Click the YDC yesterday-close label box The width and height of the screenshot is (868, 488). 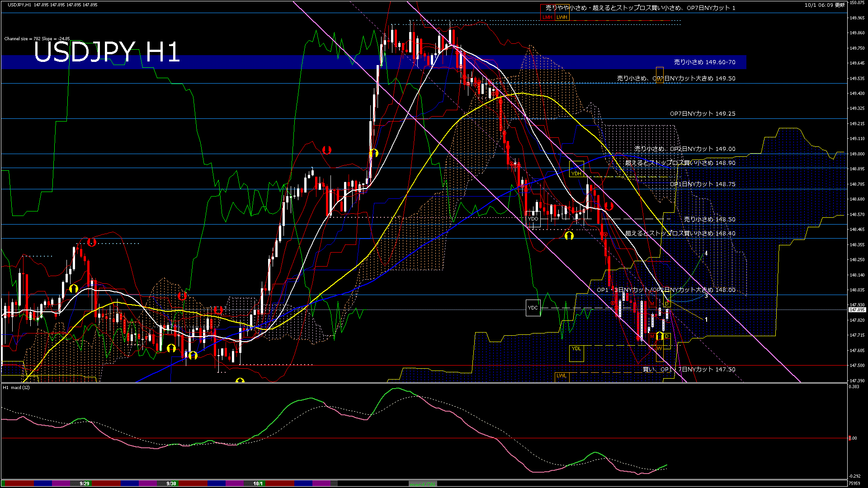533,308
